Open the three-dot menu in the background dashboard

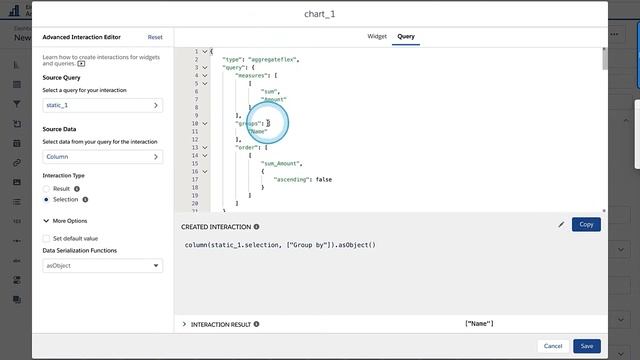coord(614,34)
